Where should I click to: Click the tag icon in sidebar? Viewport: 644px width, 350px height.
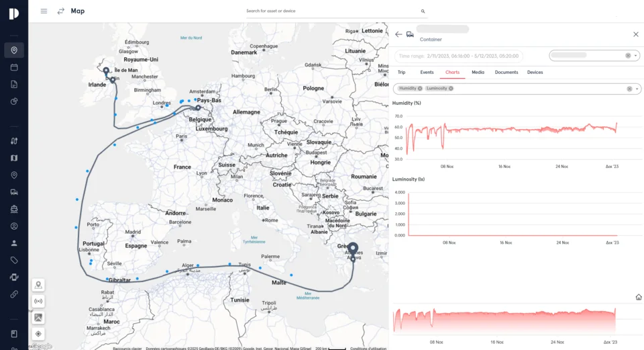tap(14, 260)
